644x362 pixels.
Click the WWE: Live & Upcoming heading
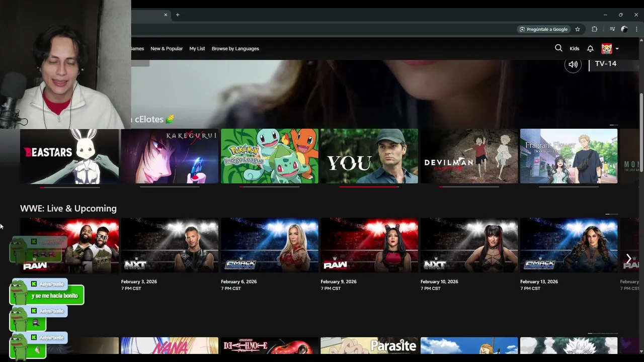tap(68, 208)
